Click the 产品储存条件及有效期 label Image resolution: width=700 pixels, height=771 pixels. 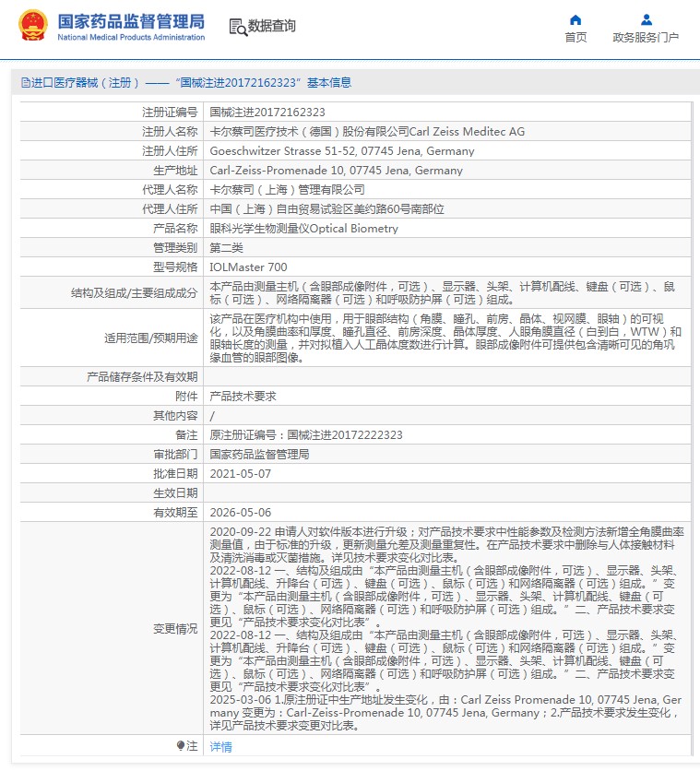(x=142, y=377)
